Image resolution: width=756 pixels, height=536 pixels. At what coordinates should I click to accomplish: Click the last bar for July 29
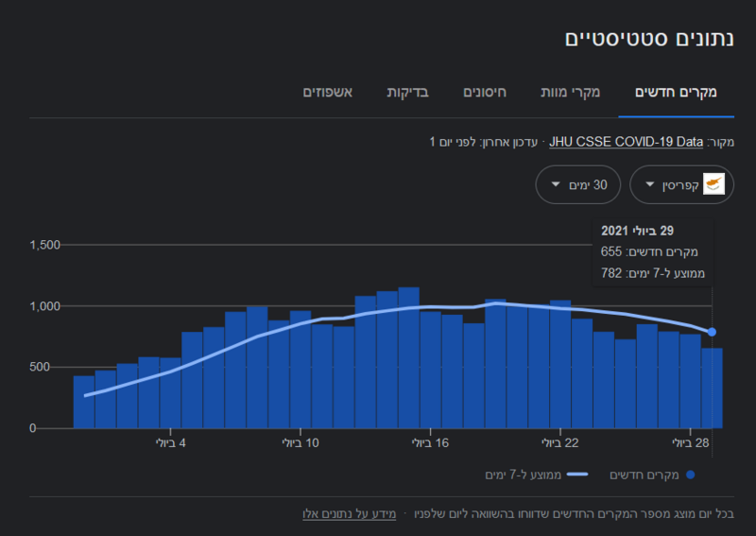[713, 388]
